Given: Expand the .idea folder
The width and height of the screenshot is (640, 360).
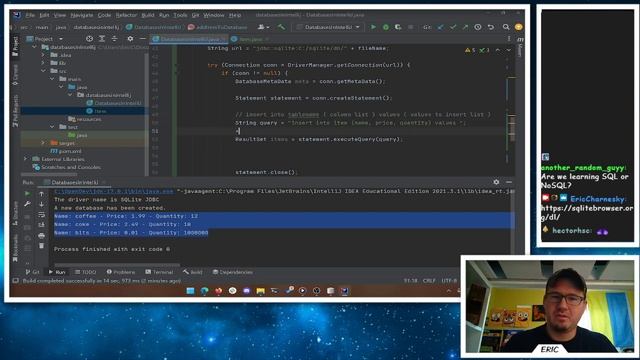Looking at the screenshot, I should 43,55.
